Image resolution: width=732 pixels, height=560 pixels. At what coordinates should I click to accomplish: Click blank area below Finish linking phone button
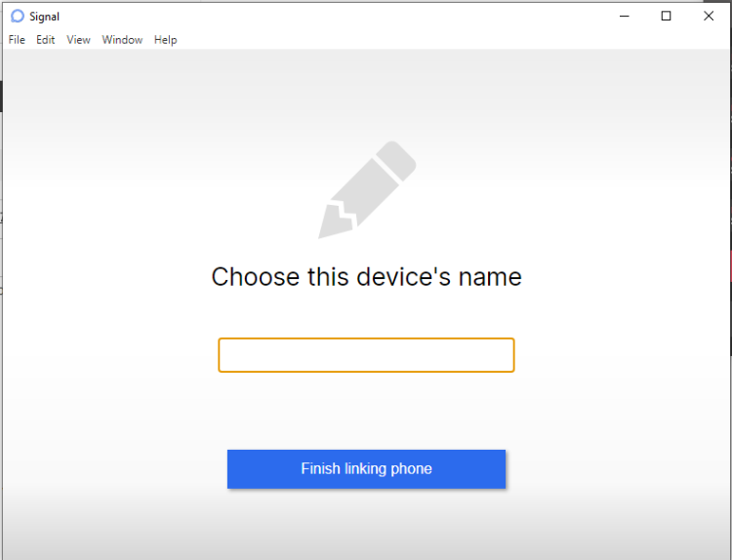pos(366,525)
